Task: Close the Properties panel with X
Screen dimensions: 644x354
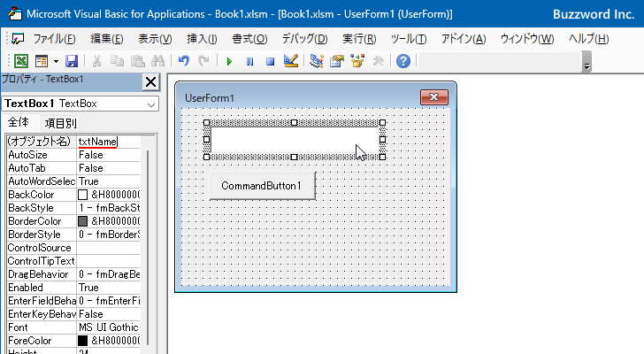Action: 150,81
